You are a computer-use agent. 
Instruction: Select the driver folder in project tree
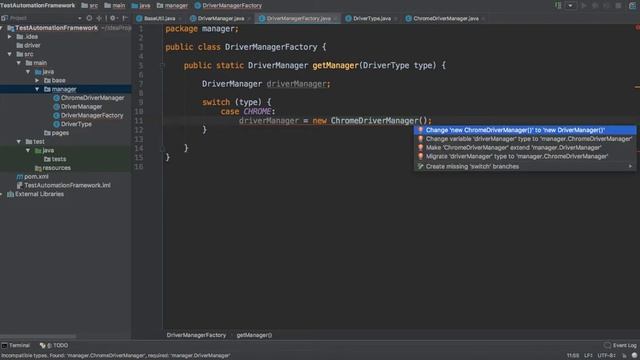click(32, 45)
